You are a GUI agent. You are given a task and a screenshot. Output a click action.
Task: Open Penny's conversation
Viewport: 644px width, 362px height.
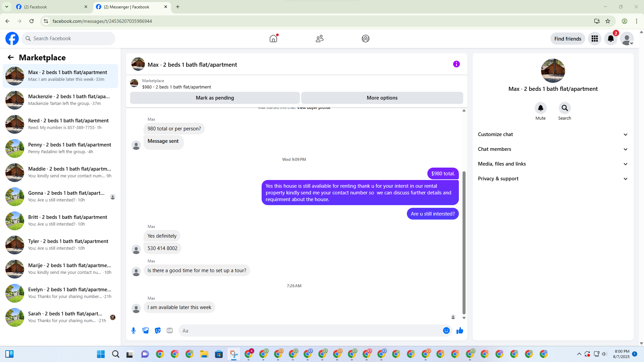(60, 148)
